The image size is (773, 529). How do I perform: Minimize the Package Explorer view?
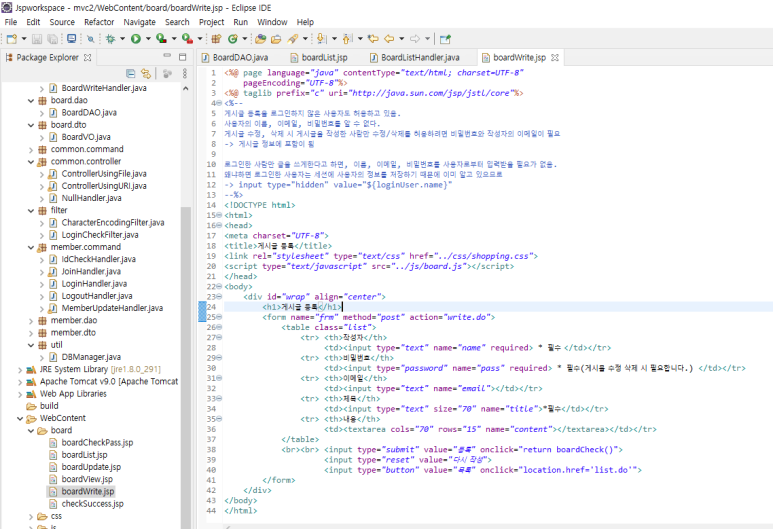coord(167,56)
